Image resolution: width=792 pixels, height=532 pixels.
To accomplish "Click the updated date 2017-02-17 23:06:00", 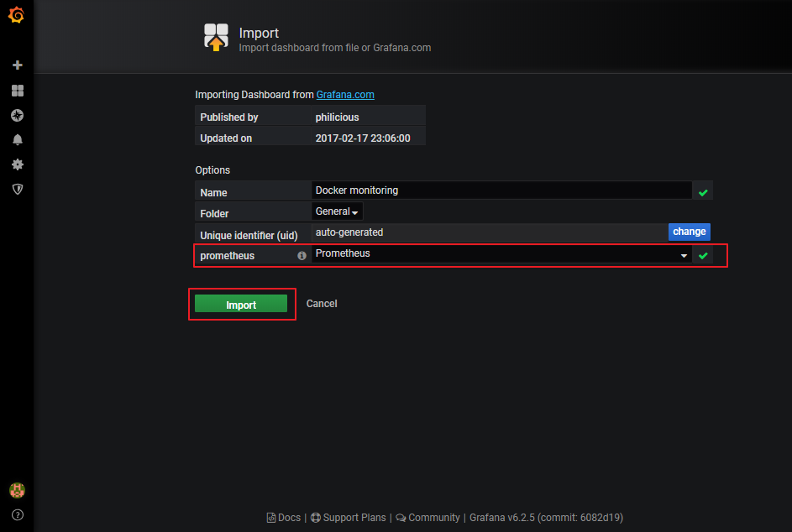I will click(363, 138).
